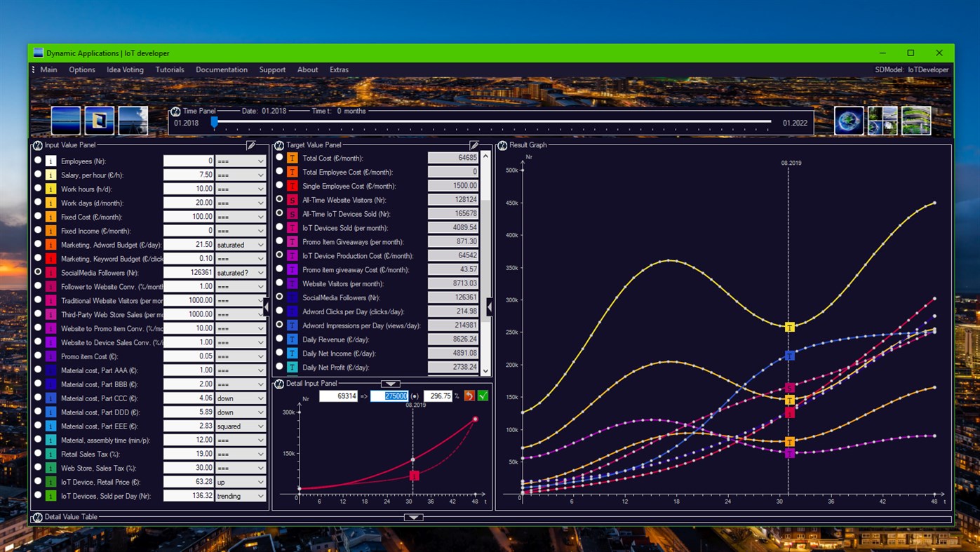
Task: Confirm with the green checkmark button
Action: click(x=482, y=396)
